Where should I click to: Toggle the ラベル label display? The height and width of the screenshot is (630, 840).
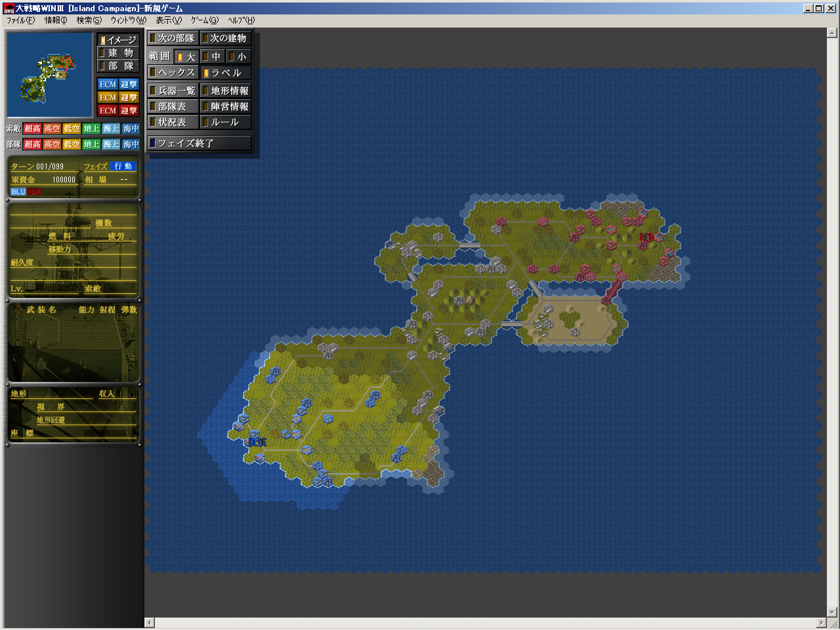[226, 73]
